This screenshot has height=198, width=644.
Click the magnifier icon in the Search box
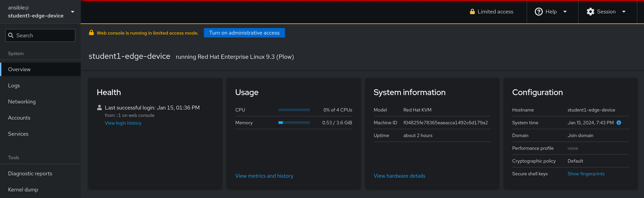pyautogui.click(x=11, y=35)
